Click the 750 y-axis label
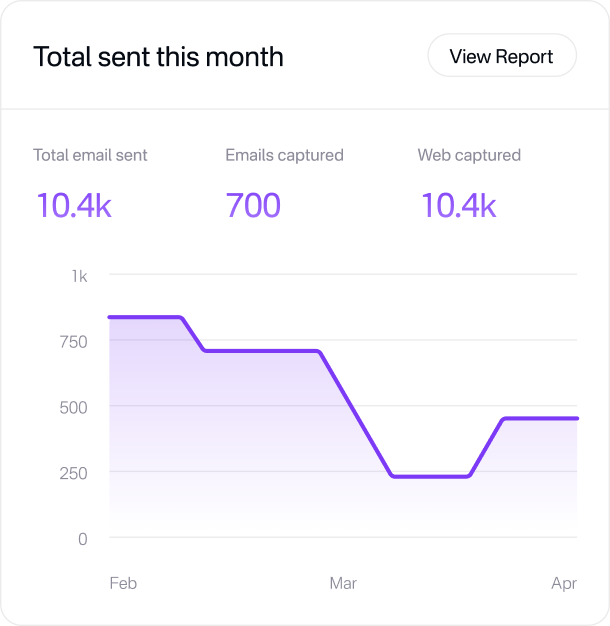The width and height of the screenshot is (610, 626). (74, 341)
